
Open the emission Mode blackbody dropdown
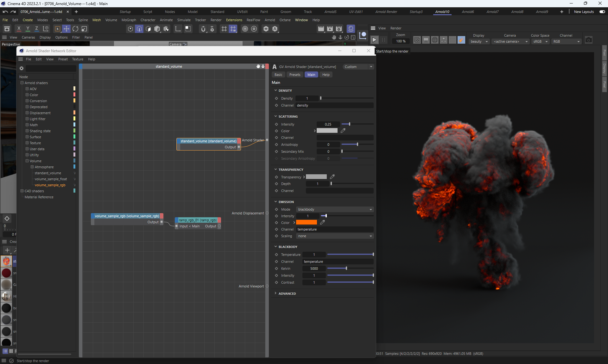point(335,209)
